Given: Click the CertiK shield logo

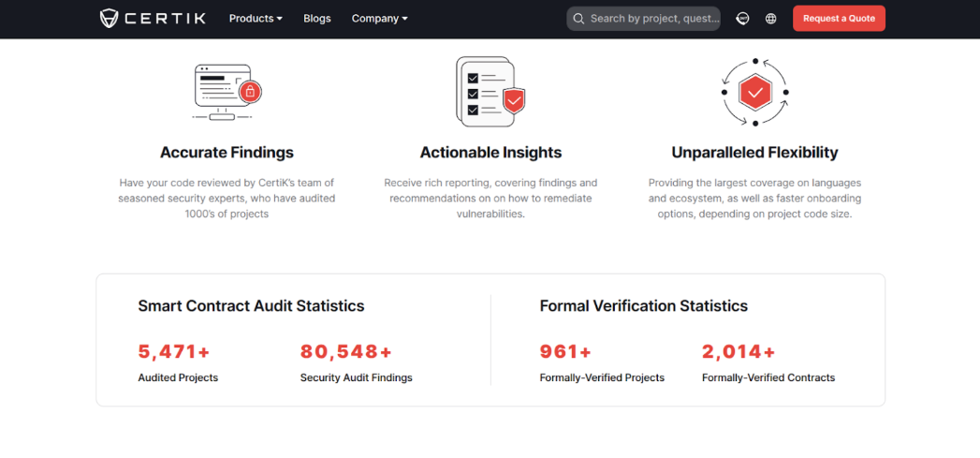Looking at the screenshot, I should tap(109, 18).
